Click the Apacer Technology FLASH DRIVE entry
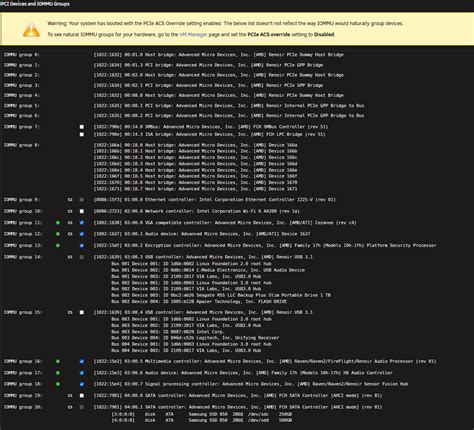 pyautogui.click(x=199, y=301)
